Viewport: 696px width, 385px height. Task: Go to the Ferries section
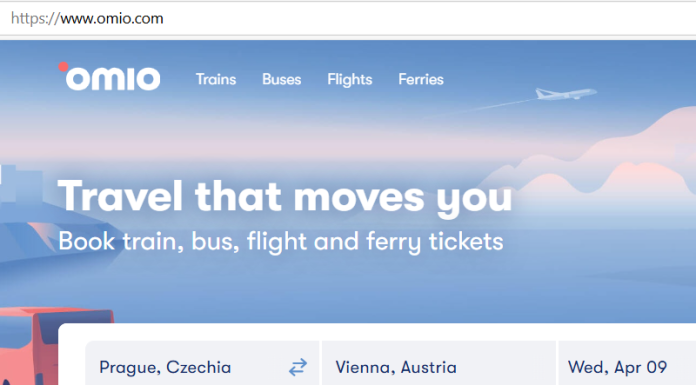[x=421, y=79]
